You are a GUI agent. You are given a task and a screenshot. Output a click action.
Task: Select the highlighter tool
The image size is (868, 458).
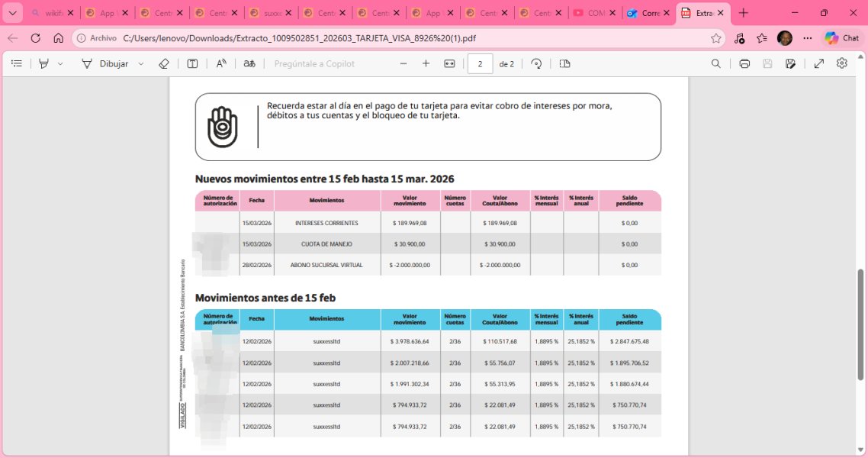43,63
